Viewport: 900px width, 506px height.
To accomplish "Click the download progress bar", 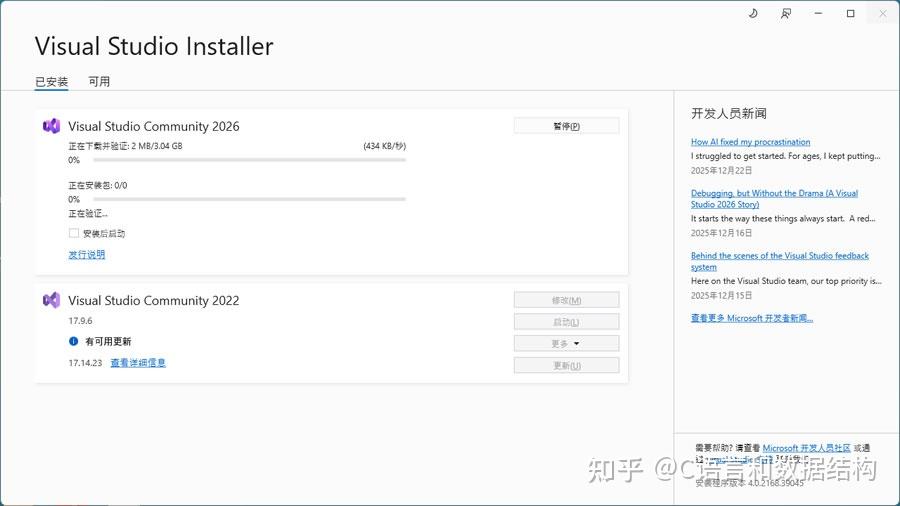I will (x=249, y=160).
